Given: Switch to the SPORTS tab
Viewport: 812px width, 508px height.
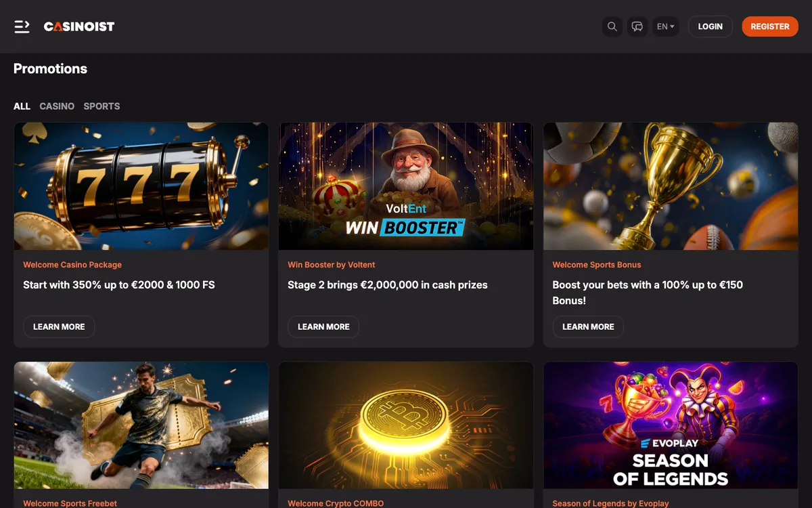Looking at the screenshot, I should pyautogui.click(x=101, y=106).
